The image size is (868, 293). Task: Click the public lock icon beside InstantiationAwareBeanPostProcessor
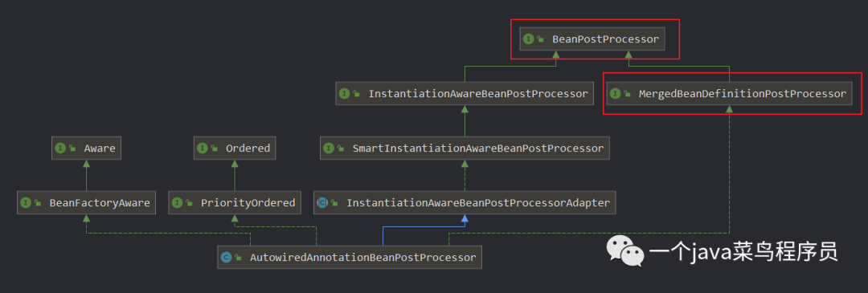tap(357, 94)
